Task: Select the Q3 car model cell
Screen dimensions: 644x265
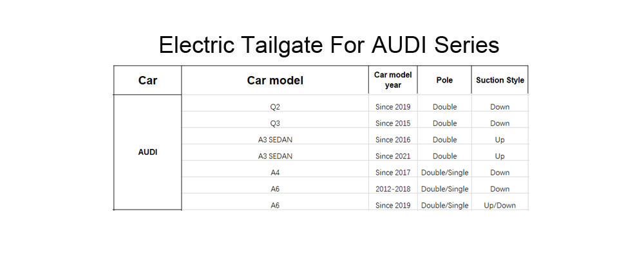Action: 275,123
